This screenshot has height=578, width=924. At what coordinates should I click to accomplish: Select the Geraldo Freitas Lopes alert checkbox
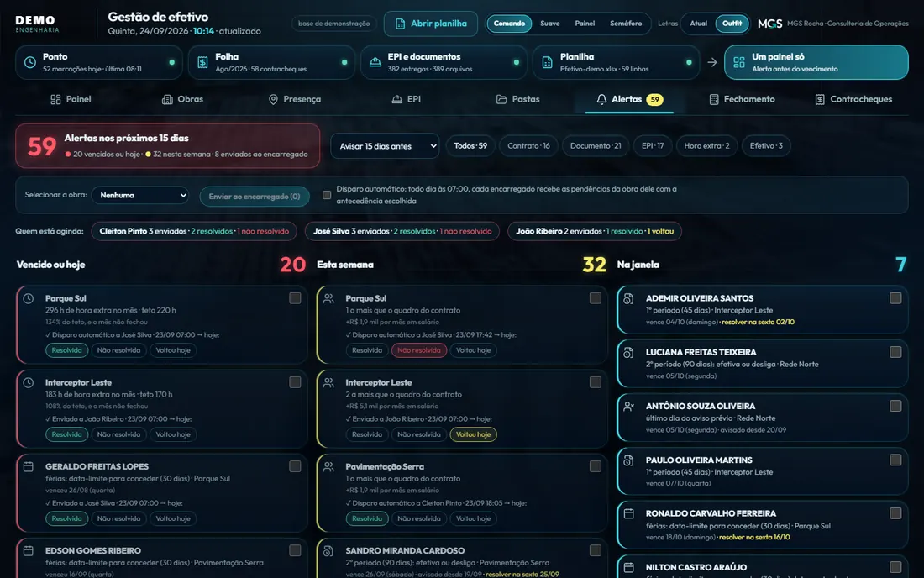295,466
